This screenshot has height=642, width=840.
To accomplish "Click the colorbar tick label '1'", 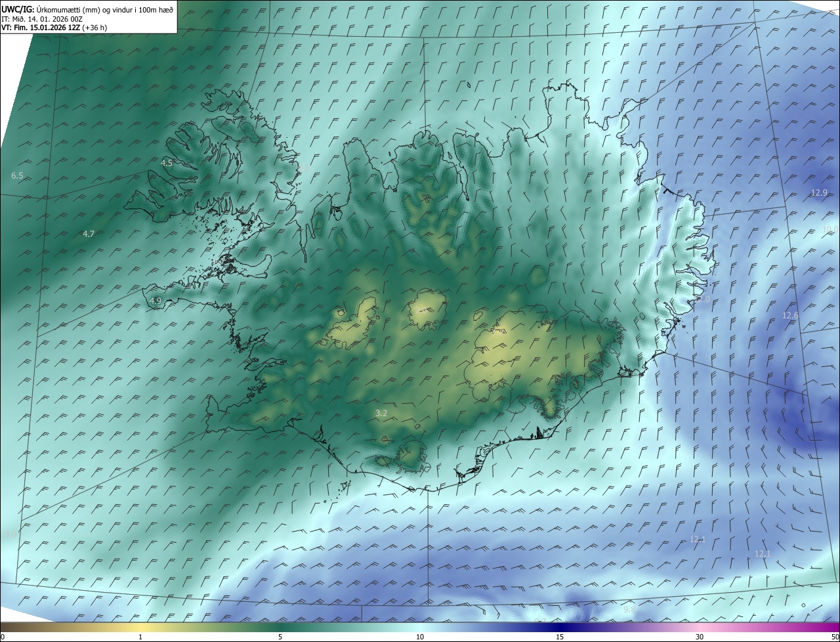I will point(140,637).
